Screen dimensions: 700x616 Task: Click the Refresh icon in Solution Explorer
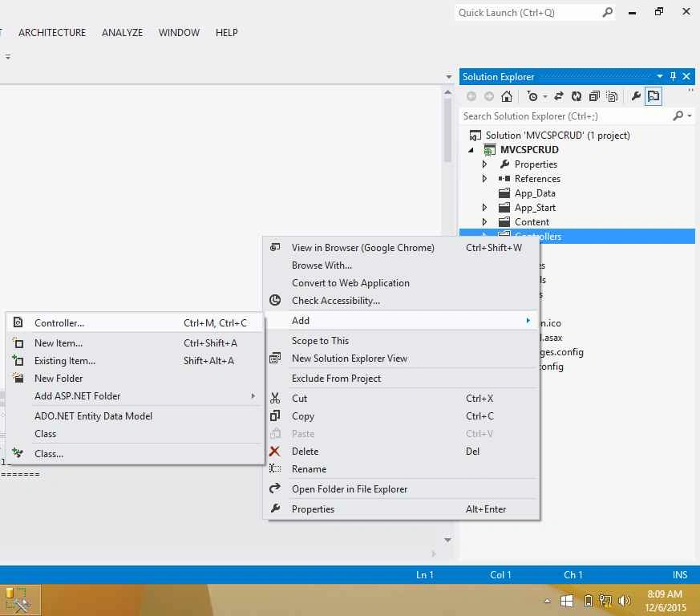[x=577, y=96]
